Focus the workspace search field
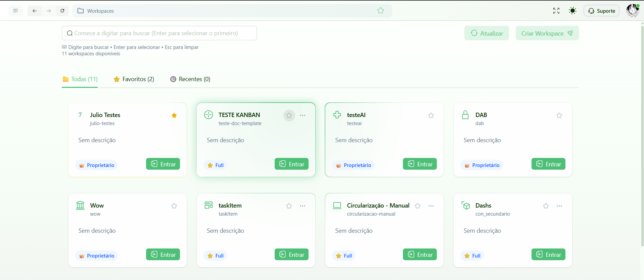Viewport: 644px width, 280px height. (x=159, y=33)
